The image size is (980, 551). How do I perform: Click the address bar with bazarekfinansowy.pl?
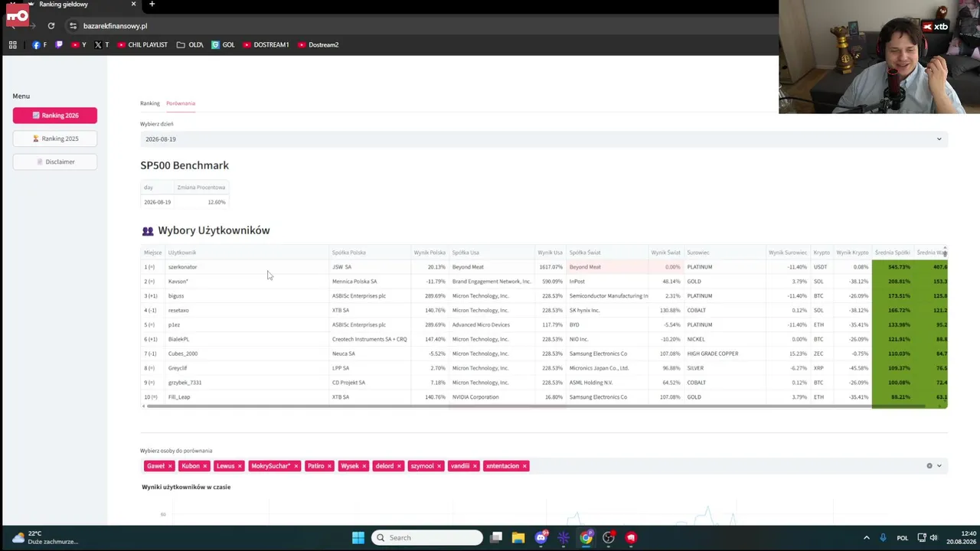click(x=421, y=26)
